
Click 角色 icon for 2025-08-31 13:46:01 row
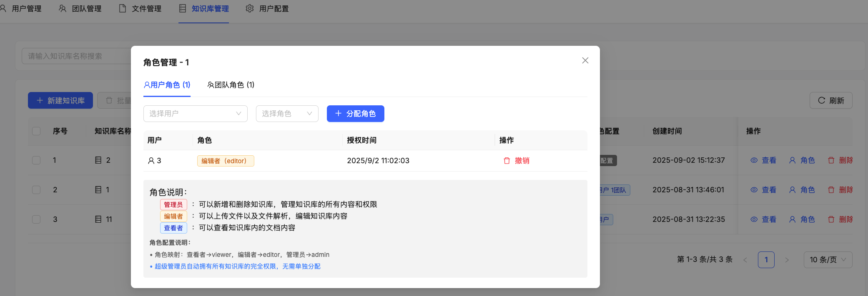pos(792,190)
